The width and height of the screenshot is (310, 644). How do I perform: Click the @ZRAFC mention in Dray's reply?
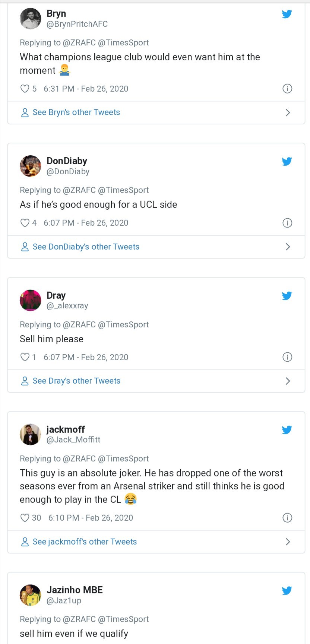tap(81, 324)
